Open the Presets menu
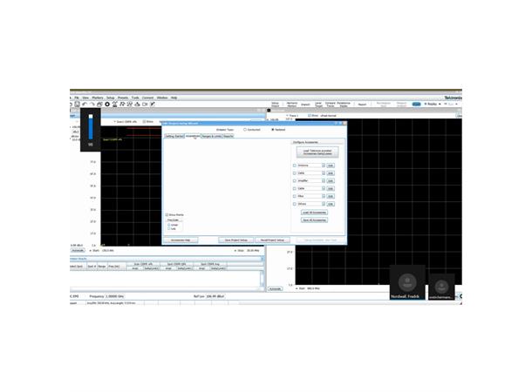Image resolution: width=532 pixels, height=392 pixels. point(123,98)
